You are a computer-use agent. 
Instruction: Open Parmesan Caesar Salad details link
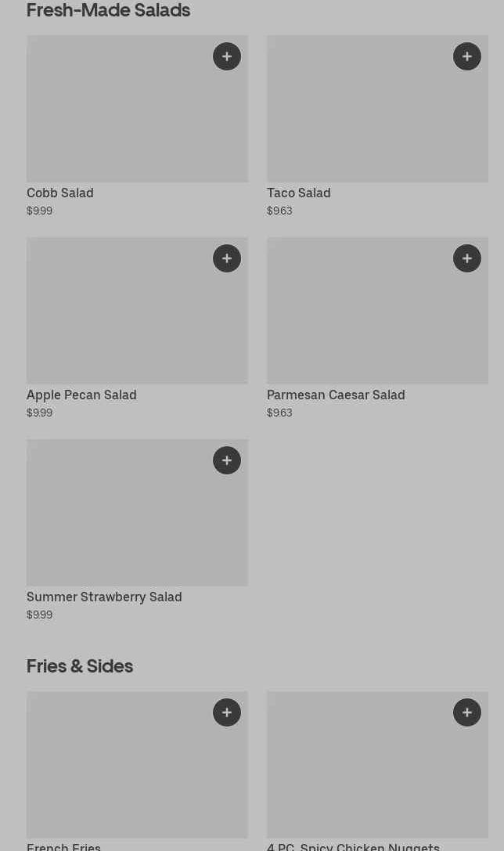coord(336,395)
